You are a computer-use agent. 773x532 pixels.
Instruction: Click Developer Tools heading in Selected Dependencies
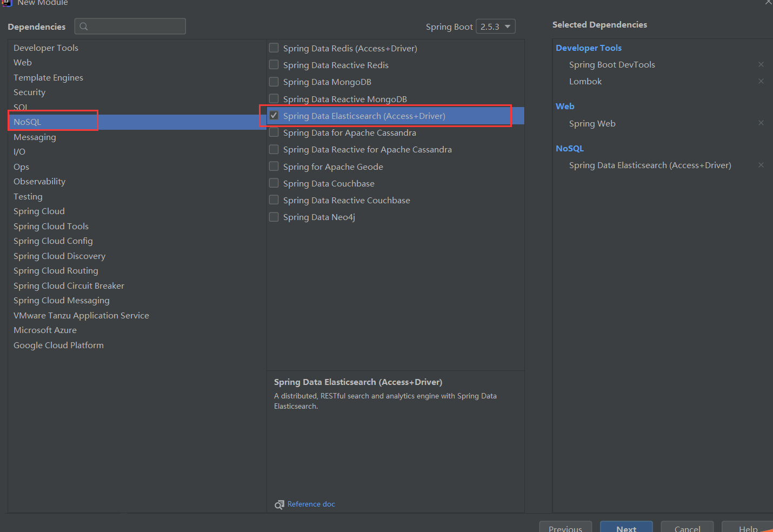tap(589, 48)
